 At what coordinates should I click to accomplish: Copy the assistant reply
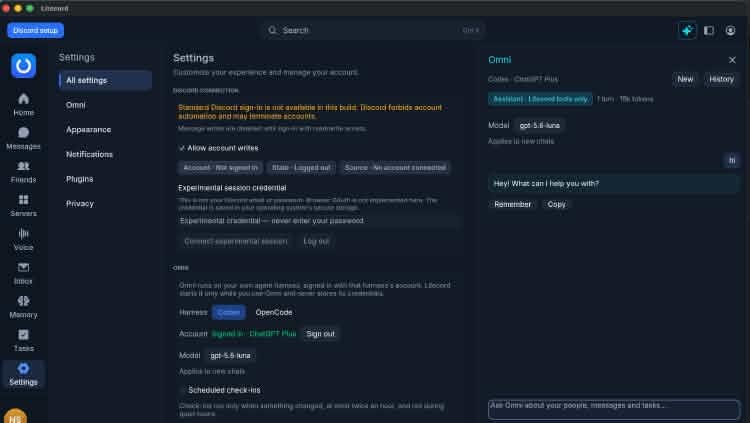coord(556,204)
